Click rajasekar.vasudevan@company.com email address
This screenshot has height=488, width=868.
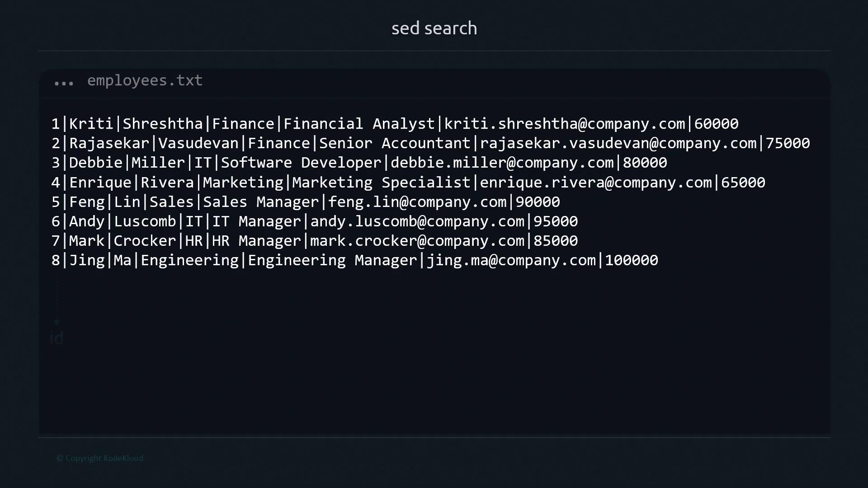[618, 143]
